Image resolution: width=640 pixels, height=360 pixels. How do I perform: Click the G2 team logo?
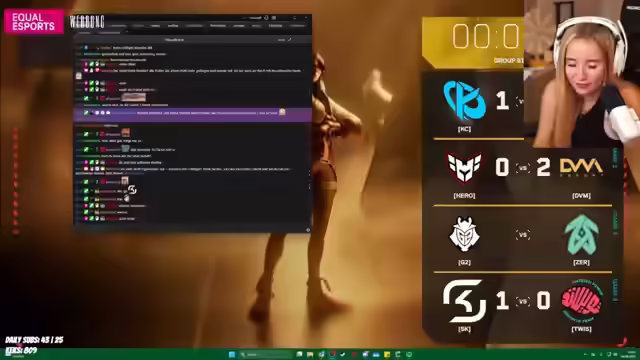464,234
